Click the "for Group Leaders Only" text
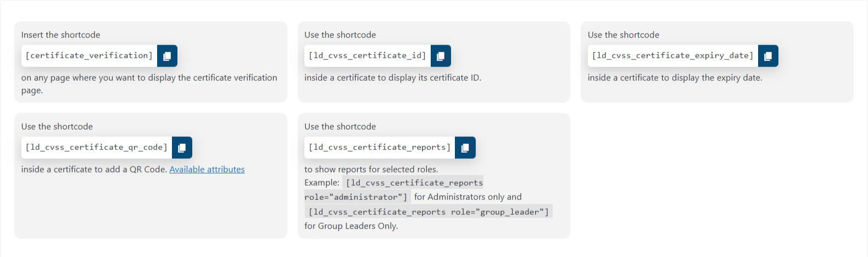 tap(352, 226)
